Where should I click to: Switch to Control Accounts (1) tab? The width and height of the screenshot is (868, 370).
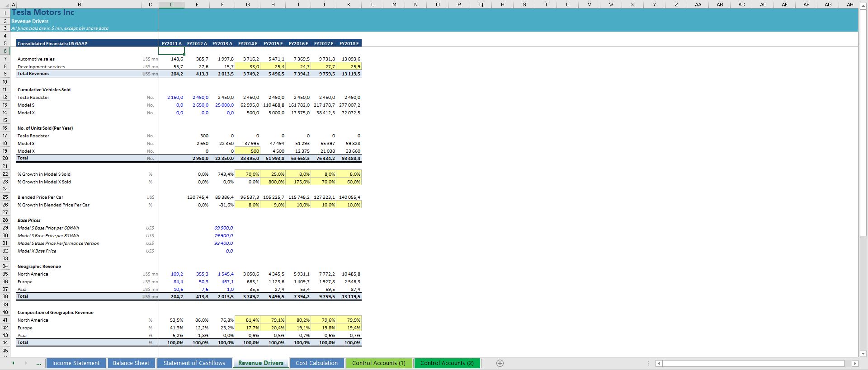379,363
